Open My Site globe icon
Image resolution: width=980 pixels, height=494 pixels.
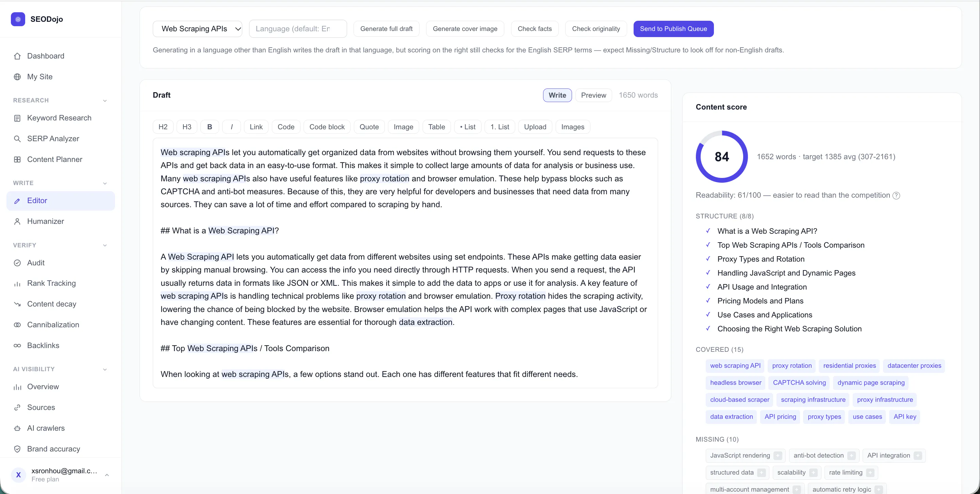pos(17,77)
